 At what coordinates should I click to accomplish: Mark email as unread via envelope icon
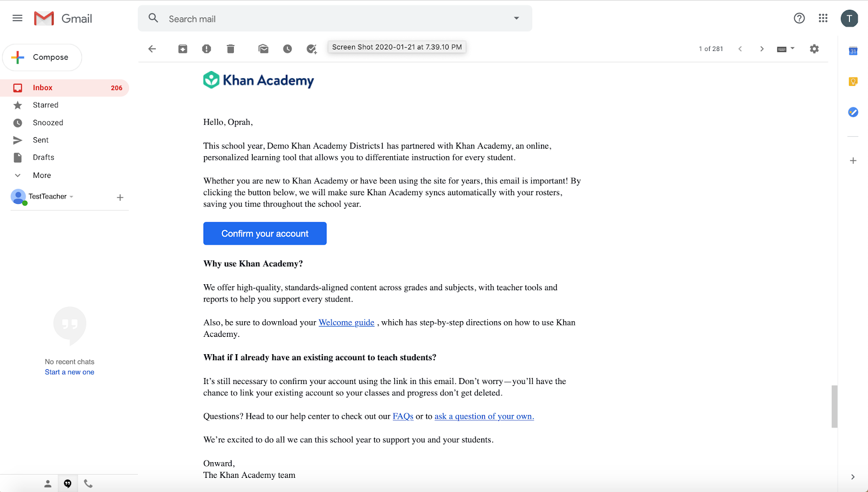264,49
